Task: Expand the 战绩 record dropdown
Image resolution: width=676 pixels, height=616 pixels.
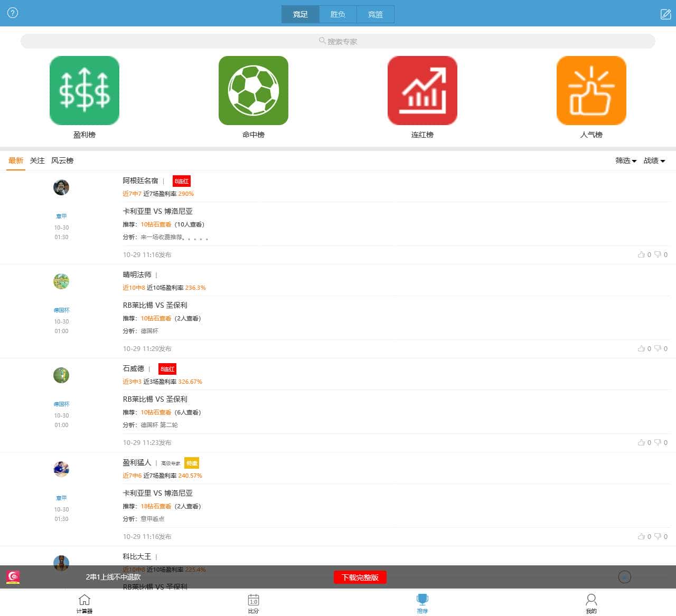Action: pyautogui.click(x=654, y=160)
